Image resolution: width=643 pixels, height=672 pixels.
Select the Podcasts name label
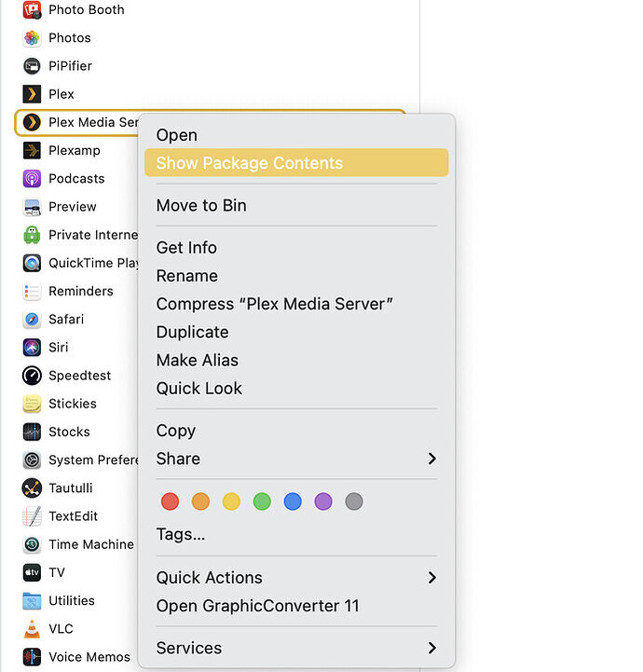tap(76, 179)
